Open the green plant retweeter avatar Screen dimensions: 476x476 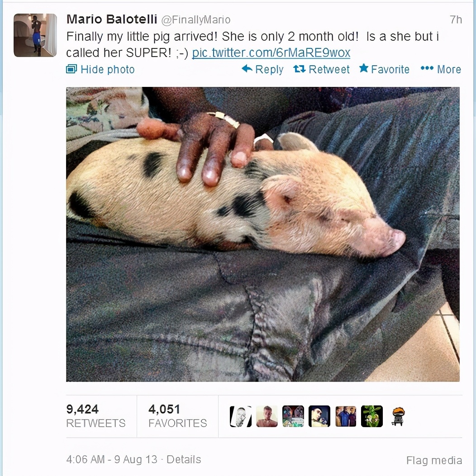372,416
